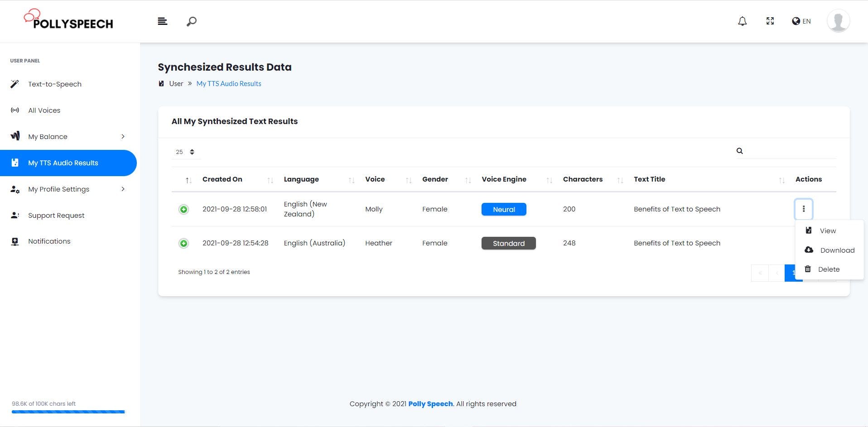Open Support Request in the sidebar

click(56, 216)
